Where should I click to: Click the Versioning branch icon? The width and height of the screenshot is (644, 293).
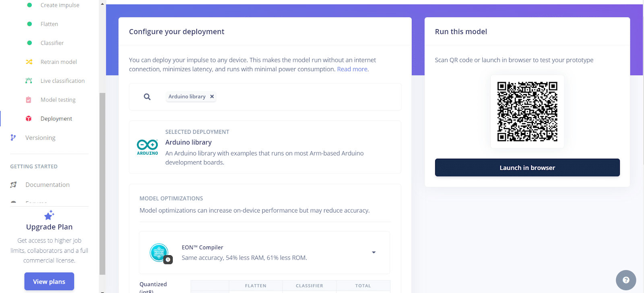(13, 137)
